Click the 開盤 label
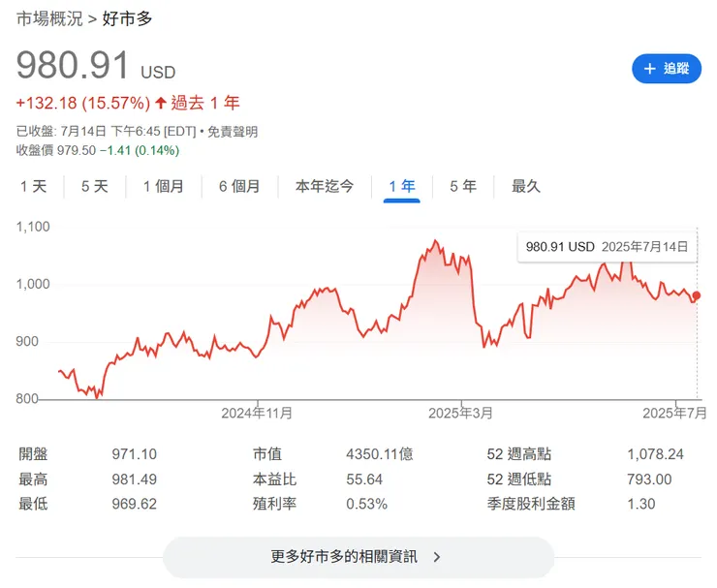This screenshot has width=717, height=588. [x=33, y=454]
